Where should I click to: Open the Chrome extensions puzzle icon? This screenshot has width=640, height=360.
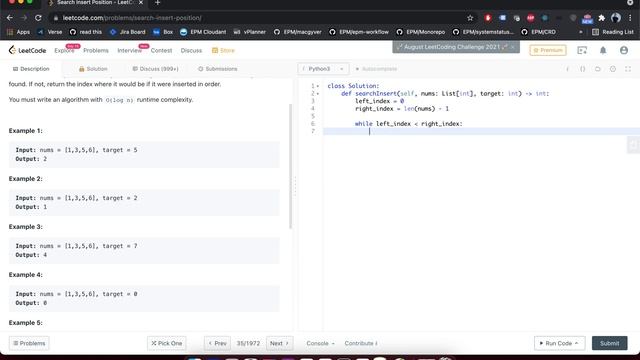coord(602,18)
